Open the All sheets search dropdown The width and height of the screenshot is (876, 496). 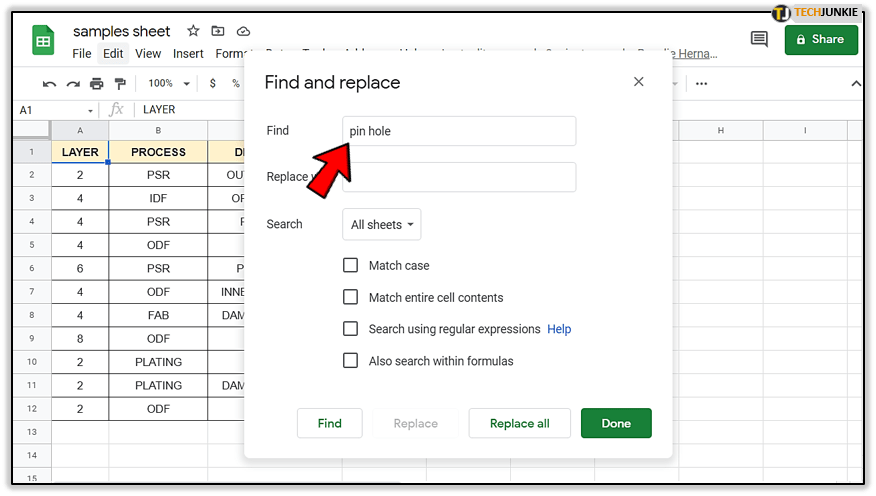(382, 225)
